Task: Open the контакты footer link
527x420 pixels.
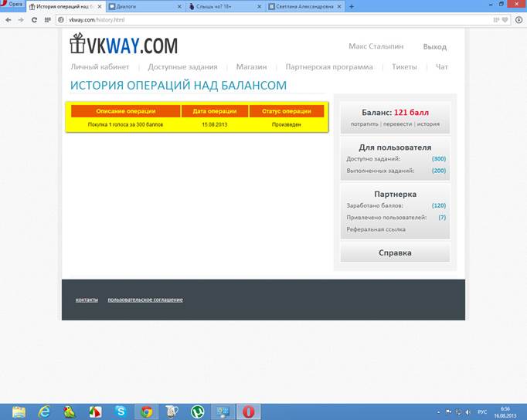Action: 87,300
